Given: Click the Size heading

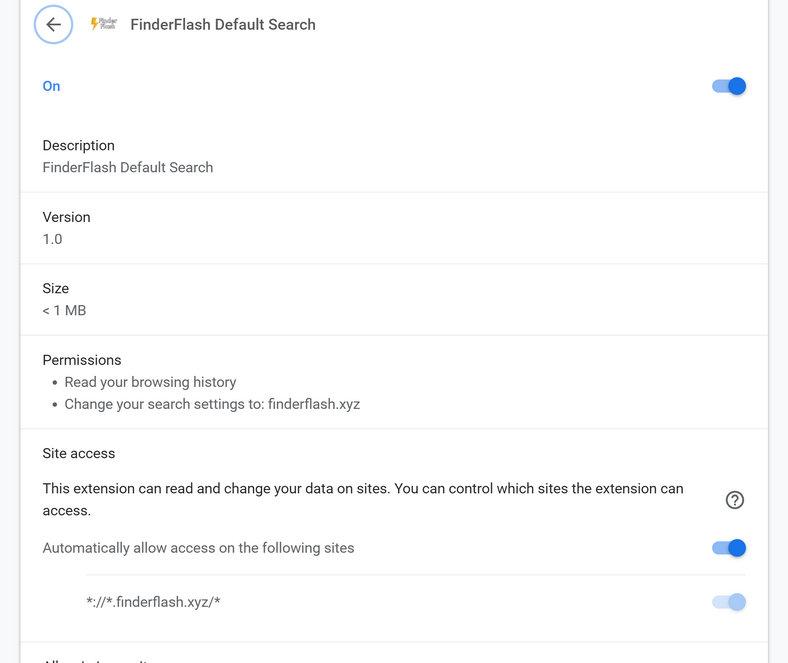Looking at the screenshot, I should coord(55,288).
